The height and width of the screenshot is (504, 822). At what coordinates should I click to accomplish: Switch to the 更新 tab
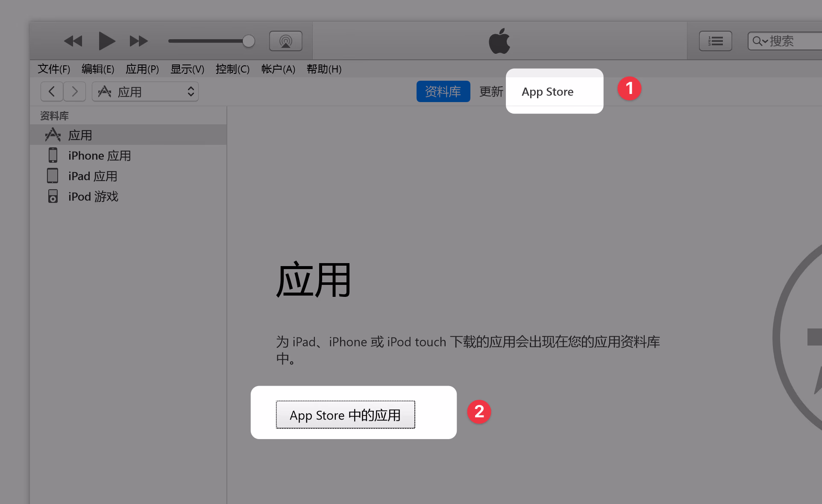(491, 91)
